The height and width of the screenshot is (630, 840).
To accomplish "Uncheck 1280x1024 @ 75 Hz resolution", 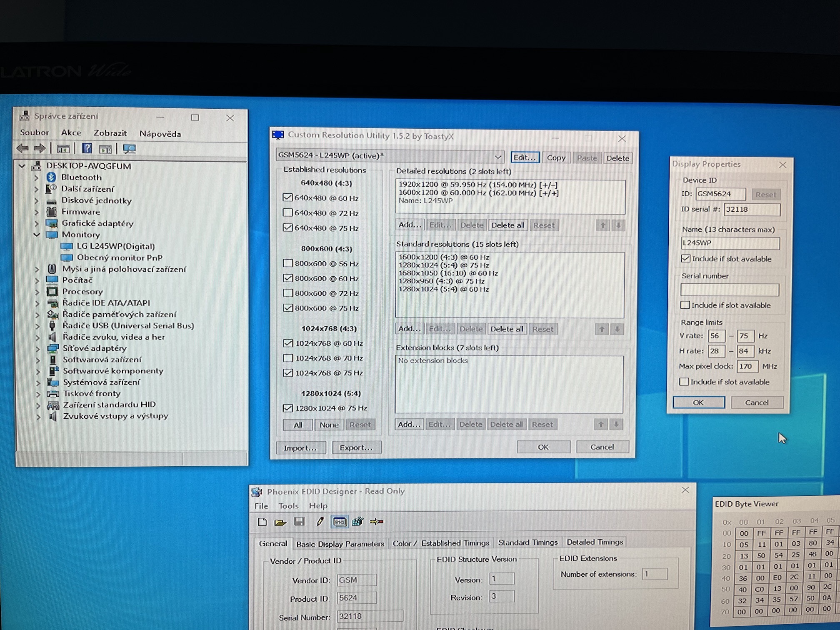I will [x=288, y=408].
